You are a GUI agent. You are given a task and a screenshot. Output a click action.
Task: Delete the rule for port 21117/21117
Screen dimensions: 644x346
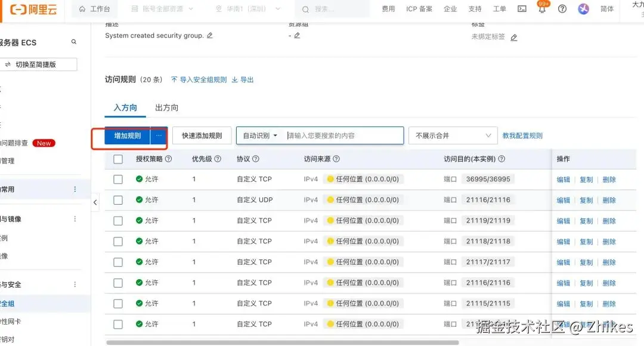coord(609,262)
